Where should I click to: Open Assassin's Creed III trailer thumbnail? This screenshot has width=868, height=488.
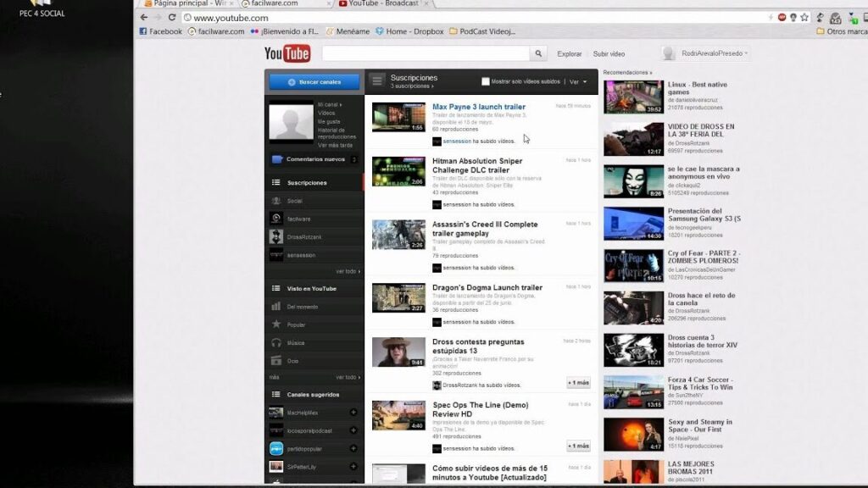point(398,235)
